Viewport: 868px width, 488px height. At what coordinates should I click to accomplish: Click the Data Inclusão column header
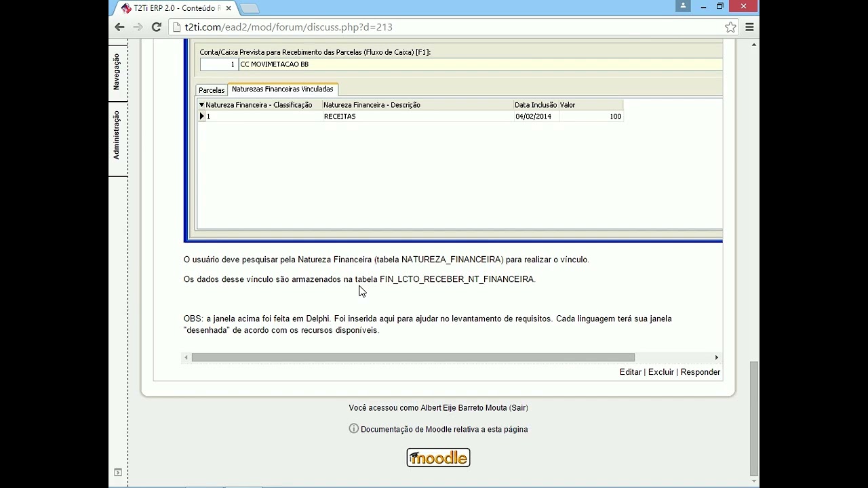tap(536, 105)
